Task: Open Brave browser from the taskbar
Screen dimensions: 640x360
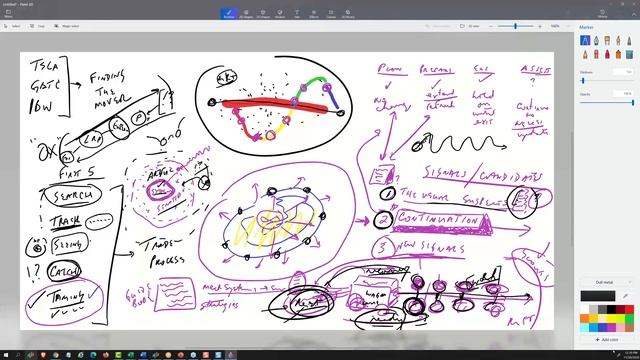Action: (x=43, y=355)
